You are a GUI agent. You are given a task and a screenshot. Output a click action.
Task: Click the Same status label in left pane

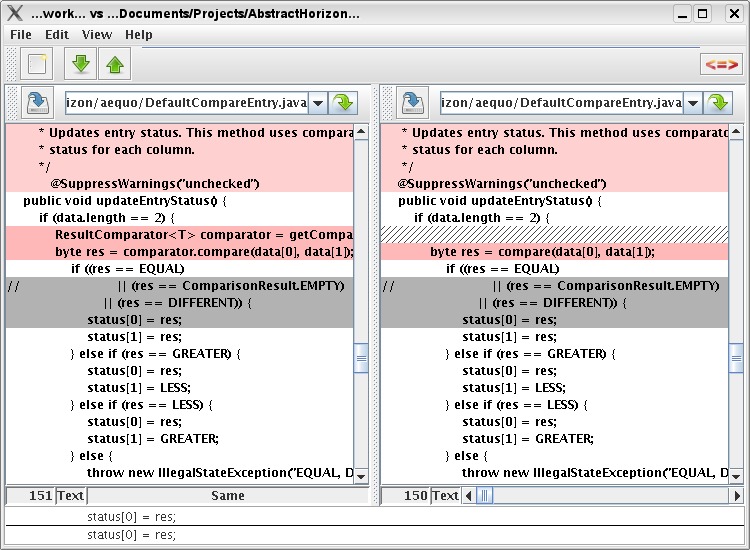click(227, 495)
